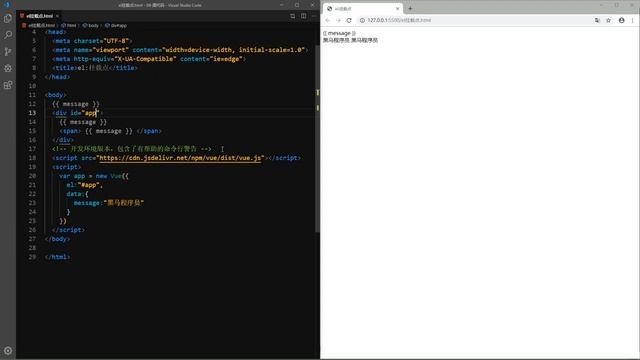The image size is (640, 360).
Task: Click the viewport meta tag on line 6
Action: point(180,50)
